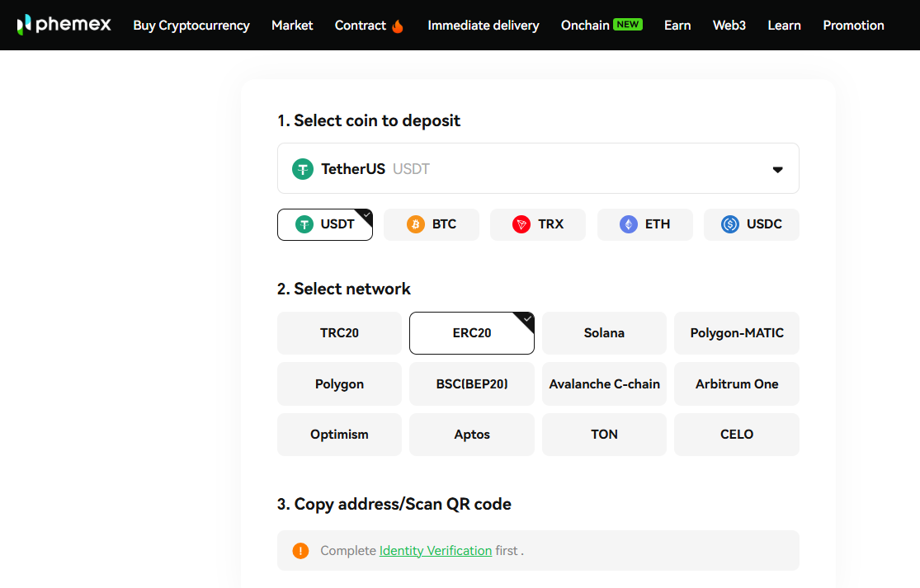Select the Polygon-MATIC network
Image resolution: width=920 pixels, height=588 pixels.
[x=736, y=333]
